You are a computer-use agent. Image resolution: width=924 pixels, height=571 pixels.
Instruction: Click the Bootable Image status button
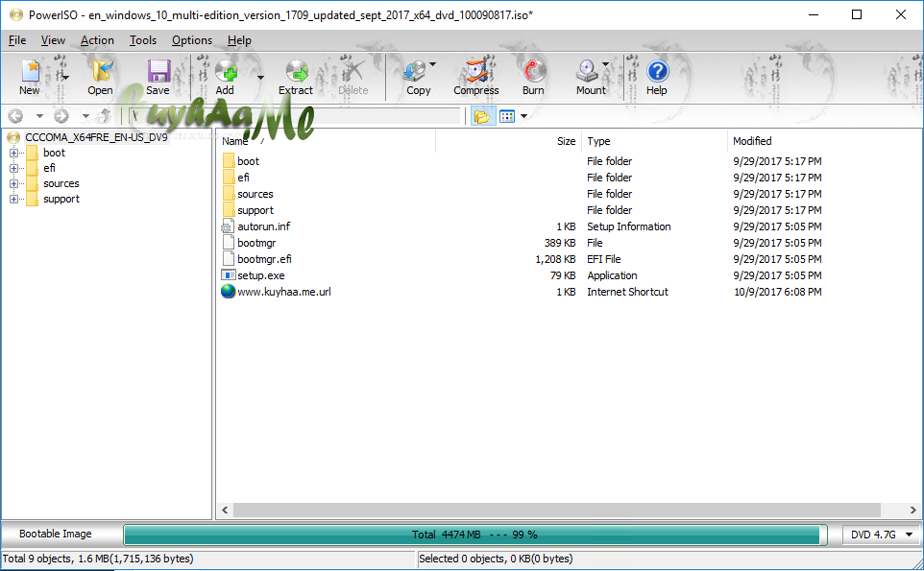point(56,534)
